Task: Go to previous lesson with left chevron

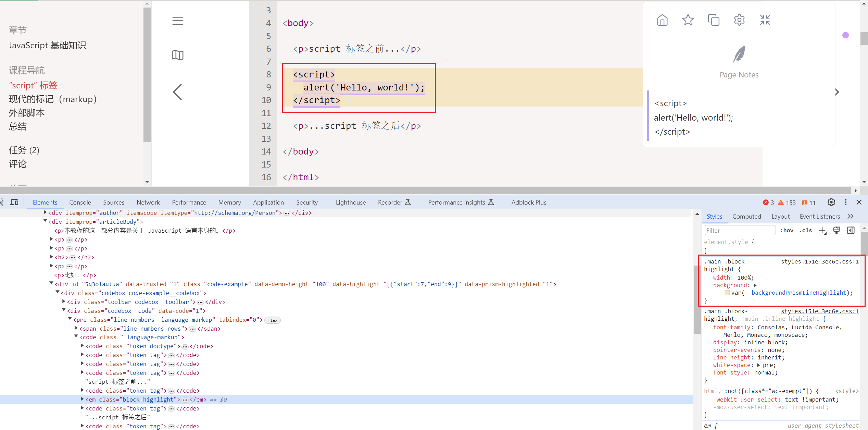Action: (177, 92)
